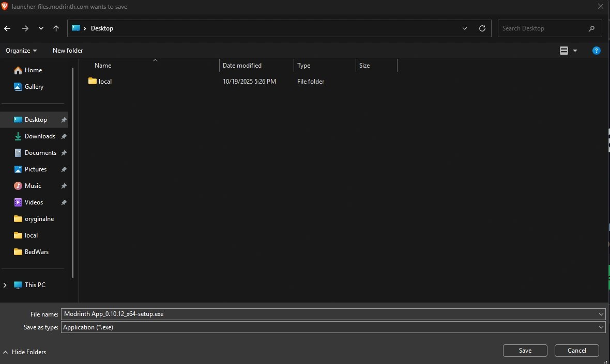Click the local folder icon in list
This screenshot has height=364, width=610.
pyautogui.click(x=92, y=81)
